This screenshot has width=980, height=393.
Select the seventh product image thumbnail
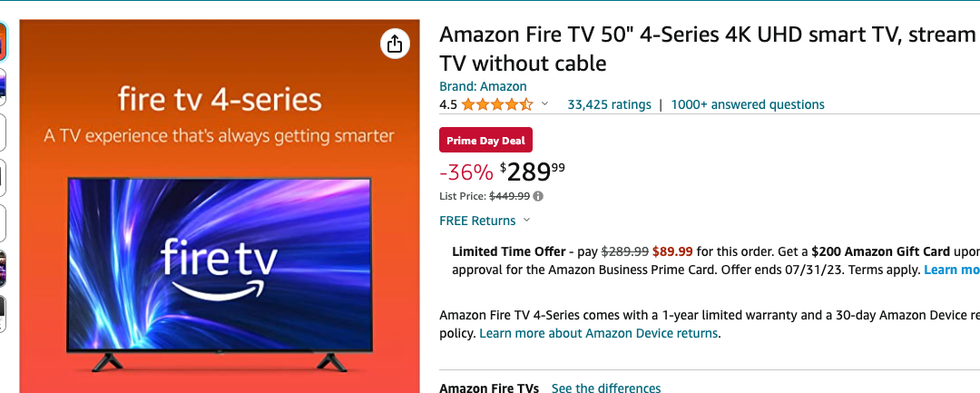coord(3,313)
